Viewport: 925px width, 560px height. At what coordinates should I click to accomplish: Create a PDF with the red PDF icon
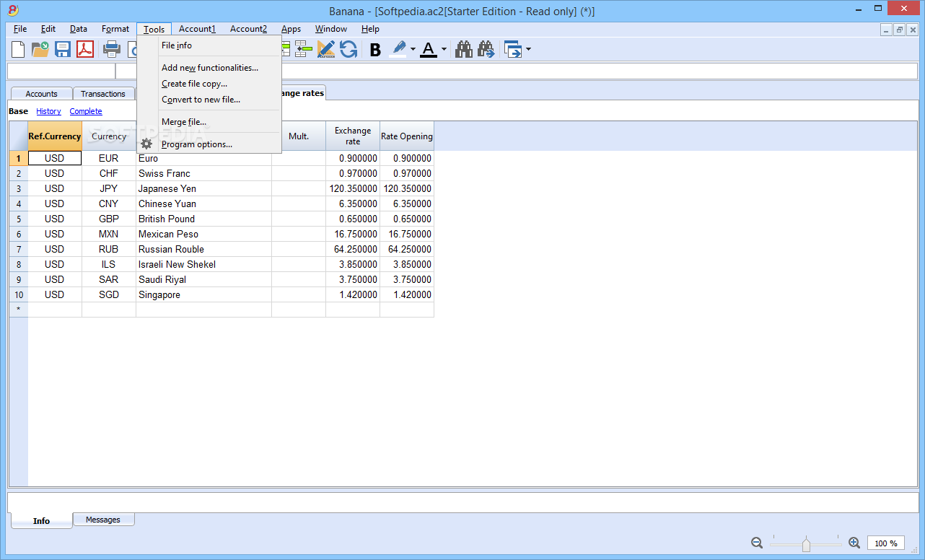click(x=85, y=49)
